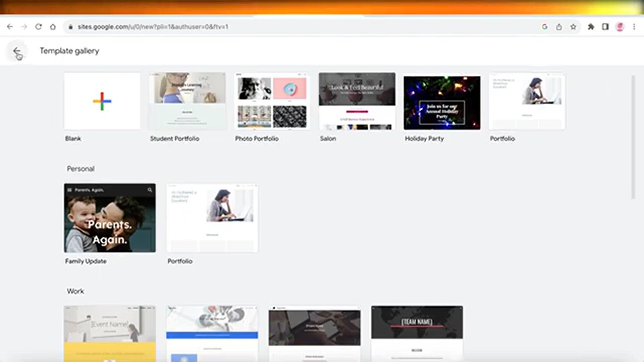Select the Family Update template thumbnail
The height and width of the screenshot is (362, 644).
click(x=110, y=218)
